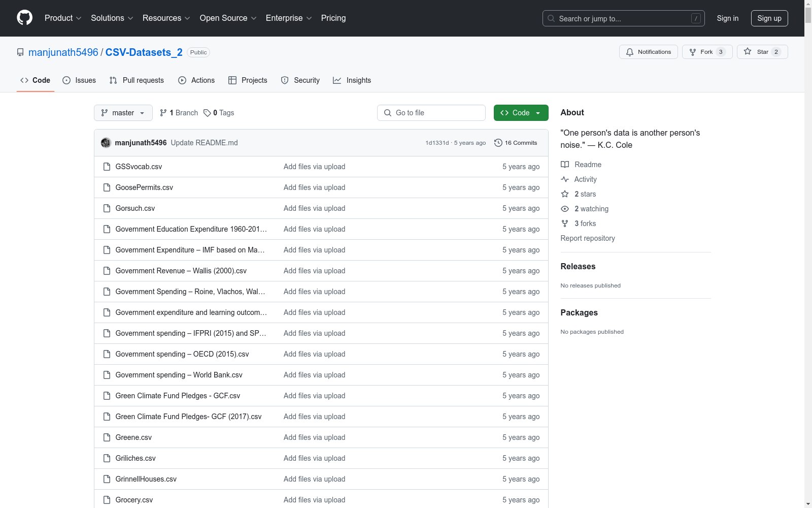Click the file icon for Greene.csv
The height and width of the screenshot is (508, 812).
point(107,437)
